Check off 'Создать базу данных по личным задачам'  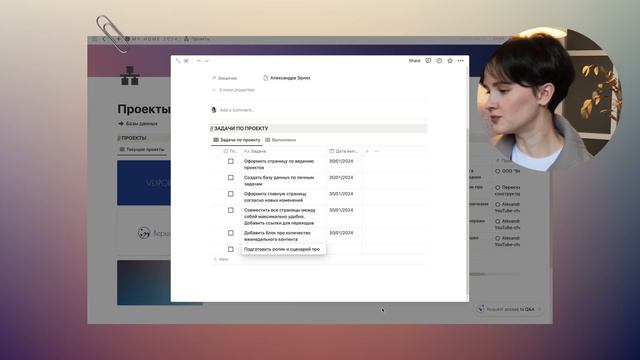[231, 178]
